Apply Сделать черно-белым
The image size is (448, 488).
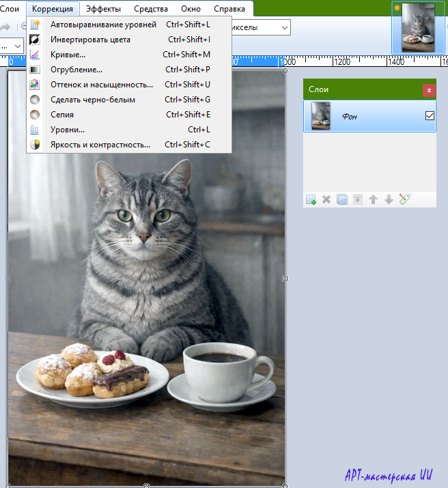[129, 100]
